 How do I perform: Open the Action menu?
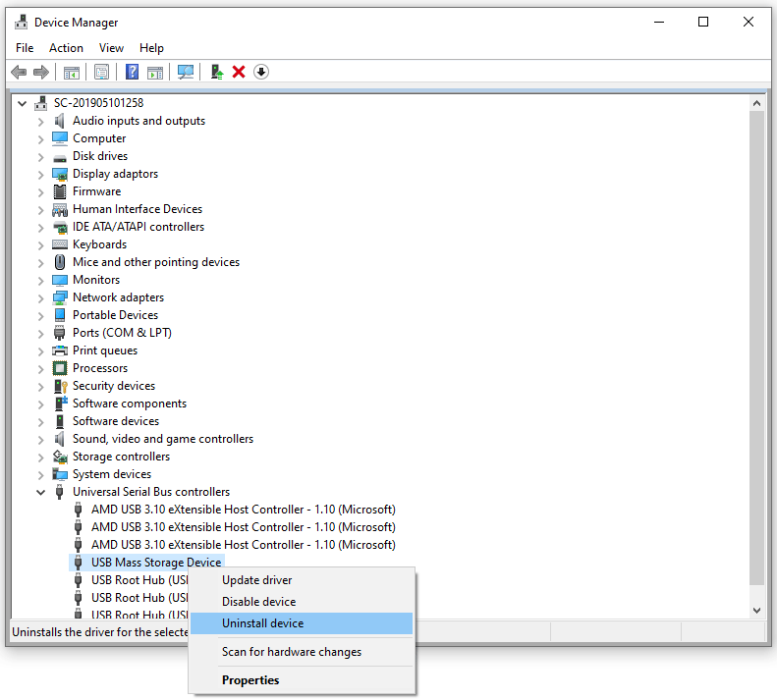pyautogui.click(x=66, y=47)
